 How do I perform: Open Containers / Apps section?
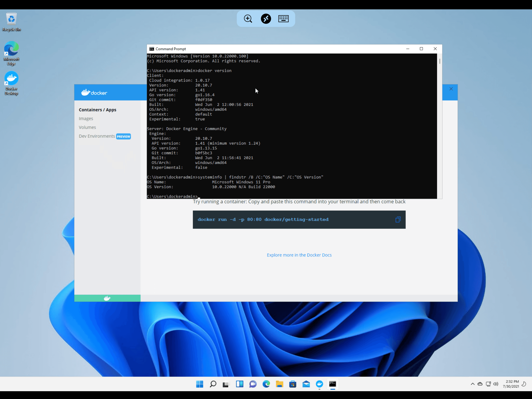[x=97, y=110]
